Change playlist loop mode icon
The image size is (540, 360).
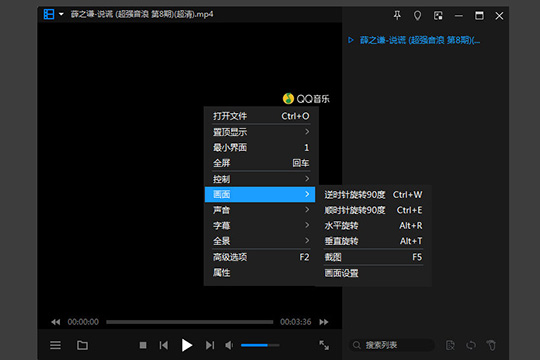(x=471, y=345)
